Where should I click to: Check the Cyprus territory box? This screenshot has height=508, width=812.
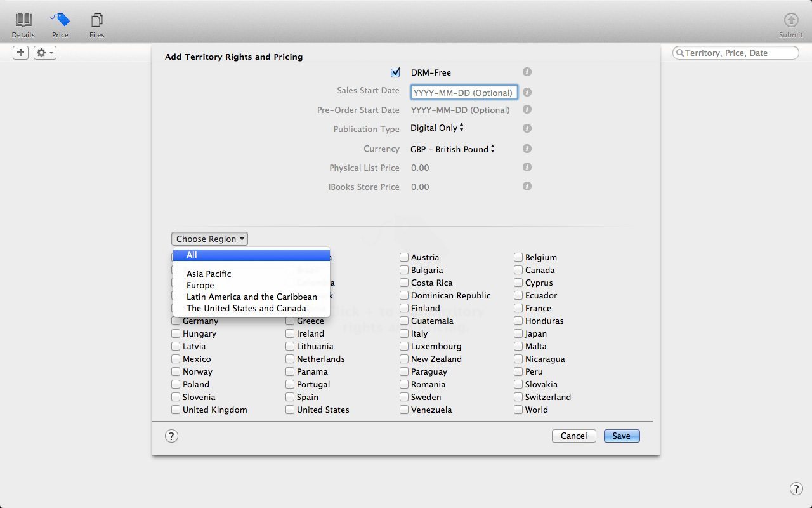click(518, 283)
